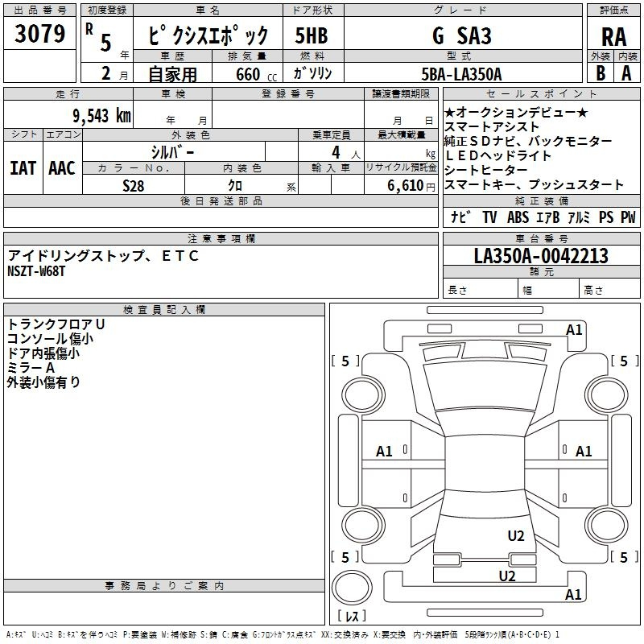The image size is (644, 644).
Task: Click the ガソリン fuel type cell
Action: (x=313, y=73)
